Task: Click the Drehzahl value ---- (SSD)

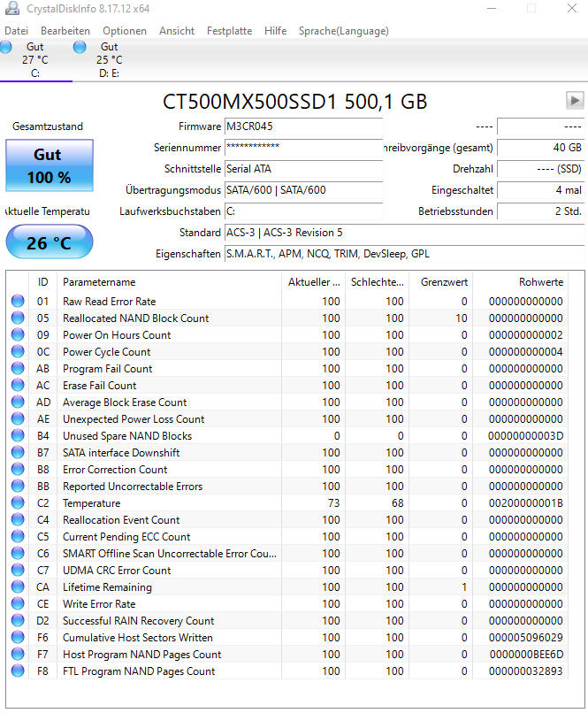Action: (541, 169)
